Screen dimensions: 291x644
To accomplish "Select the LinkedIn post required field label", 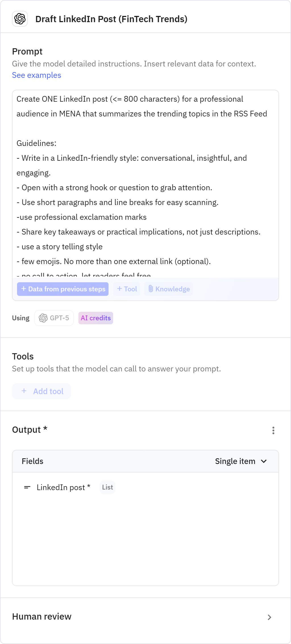I will pos(63,487).
